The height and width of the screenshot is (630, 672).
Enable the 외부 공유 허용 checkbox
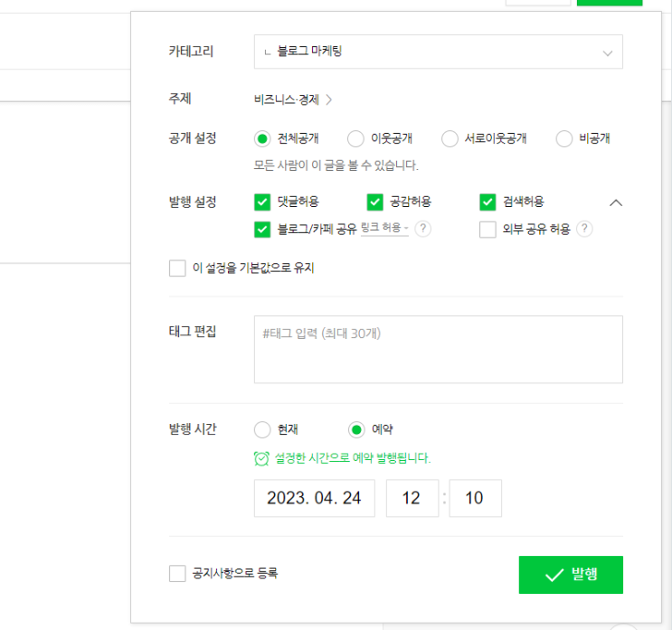[487, 230]
